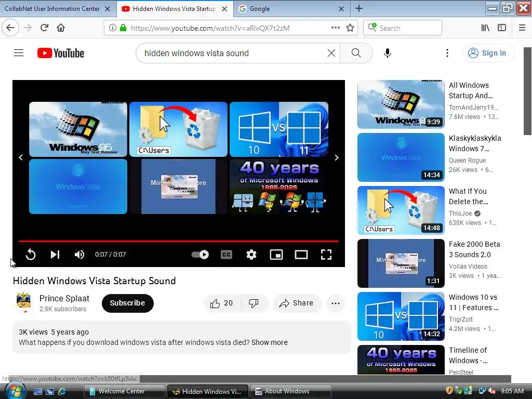Viewport: 532px width, 399px height.
Task: Click the Sign in button
Action: pos(488,53)
